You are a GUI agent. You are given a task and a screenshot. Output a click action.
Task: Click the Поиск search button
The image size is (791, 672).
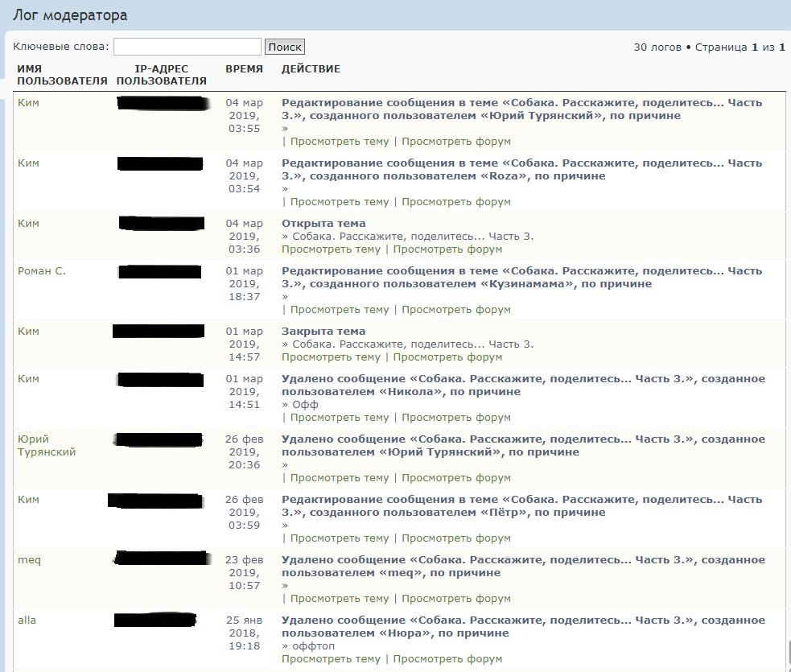285,47
